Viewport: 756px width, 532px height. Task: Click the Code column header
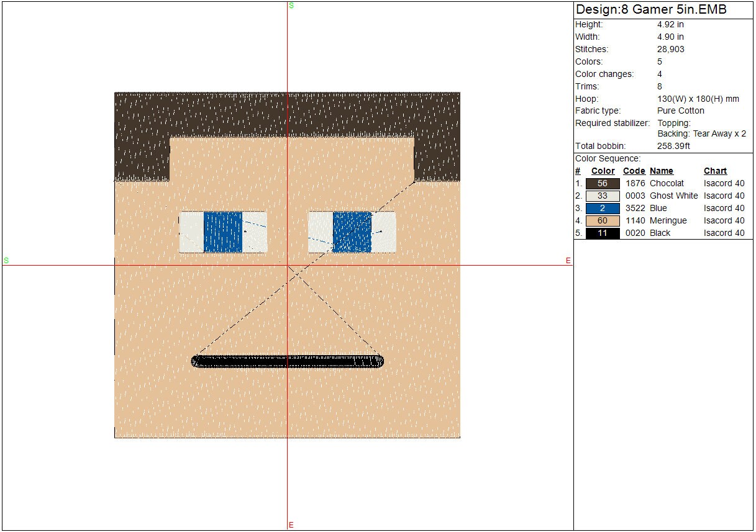634,171
